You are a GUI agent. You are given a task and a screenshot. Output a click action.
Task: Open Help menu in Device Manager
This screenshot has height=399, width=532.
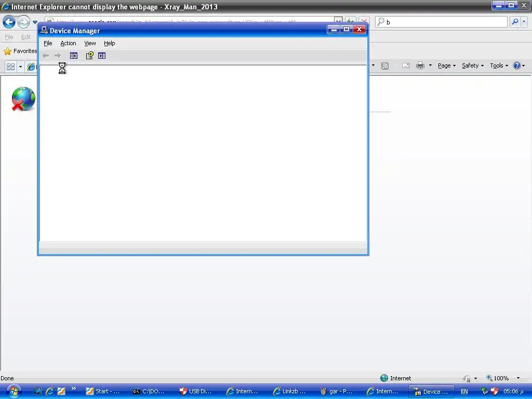[x=109, y=43]
